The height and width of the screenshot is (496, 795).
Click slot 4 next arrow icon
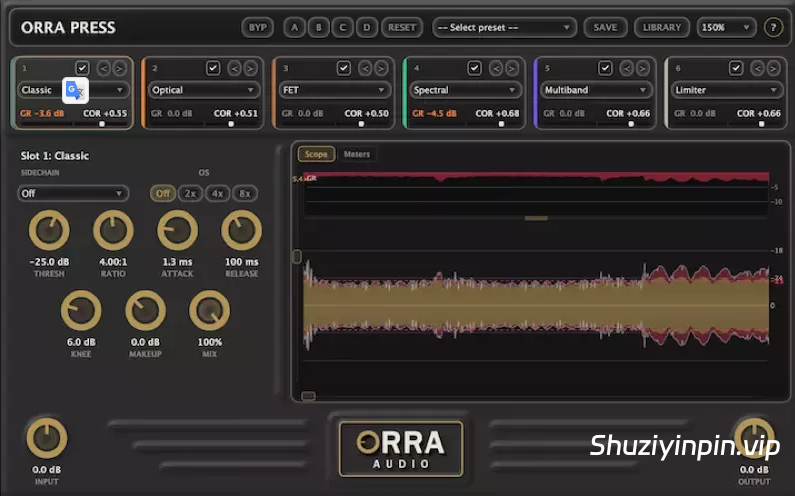[512, 68]
